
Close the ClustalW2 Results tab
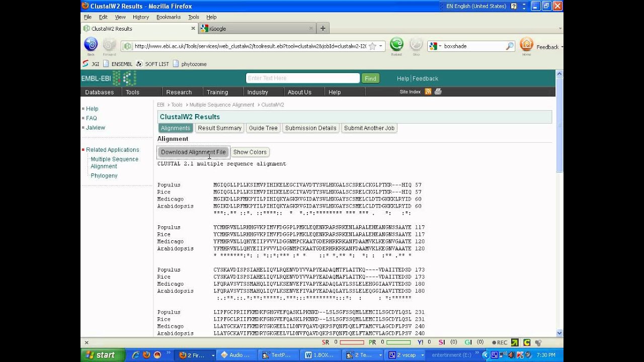pyautogui.click(x=193, y=29)
